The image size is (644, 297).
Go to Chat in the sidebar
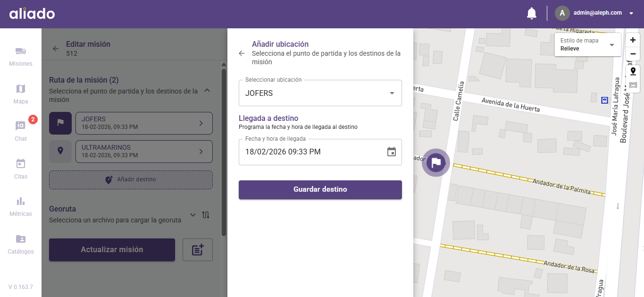(x=21, y=131)
